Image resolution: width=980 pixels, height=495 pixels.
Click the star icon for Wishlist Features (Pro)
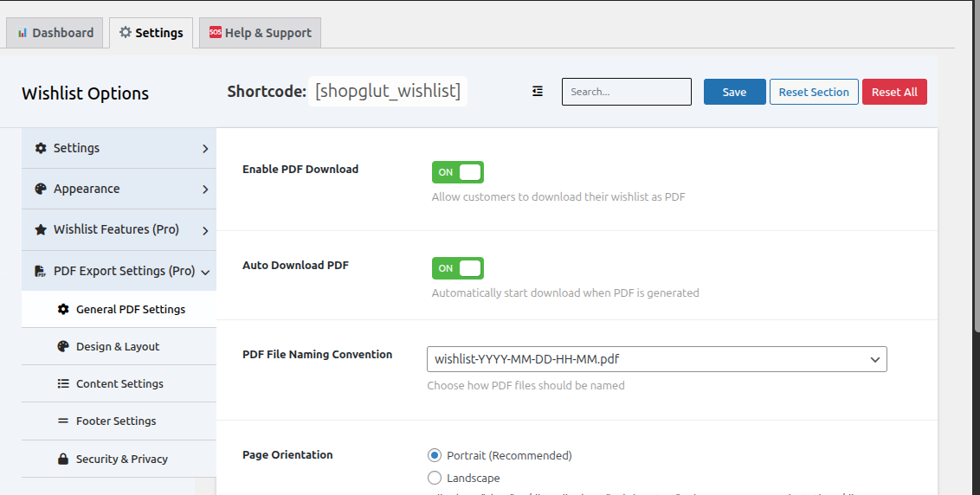point(41,230)
